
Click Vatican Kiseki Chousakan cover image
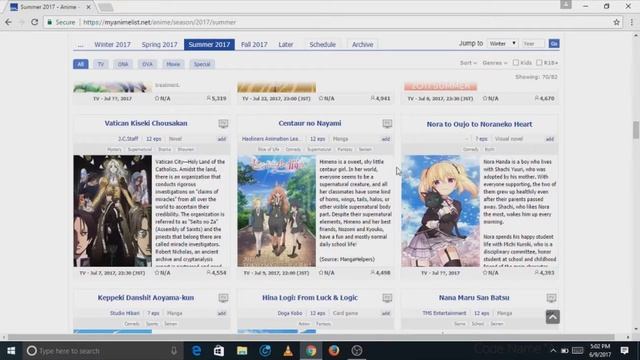pos(113,211)
